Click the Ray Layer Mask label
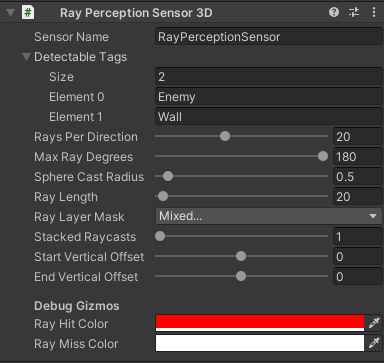The height and width of the screenshot is (363, 384). pyautogui.click(x=79, y=217)
